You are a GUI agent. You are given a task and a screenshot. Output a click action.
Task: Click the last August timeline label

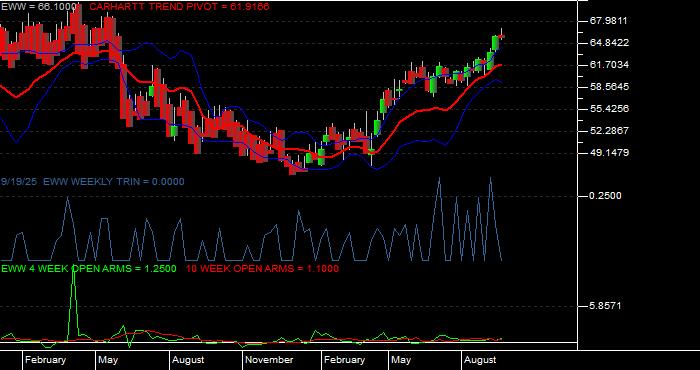pyautogui.click(x=480, y=360)
